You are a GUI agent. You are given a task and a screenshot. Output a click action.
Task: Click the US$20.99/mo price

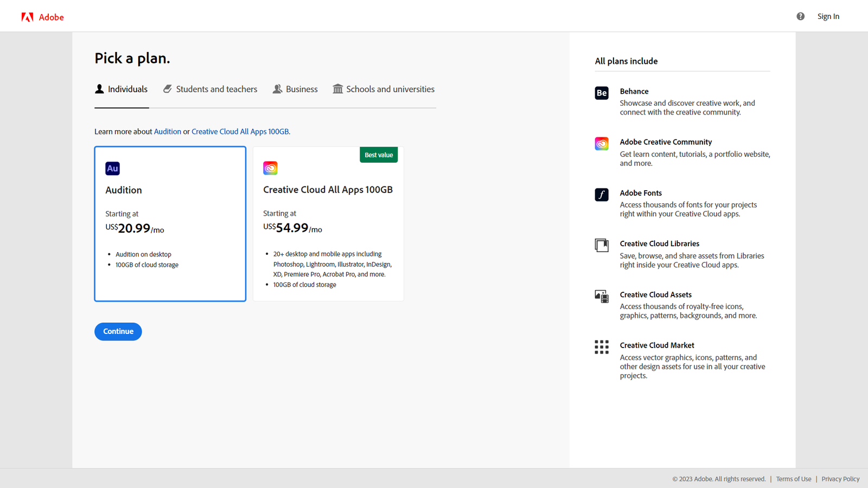[135, 228]
